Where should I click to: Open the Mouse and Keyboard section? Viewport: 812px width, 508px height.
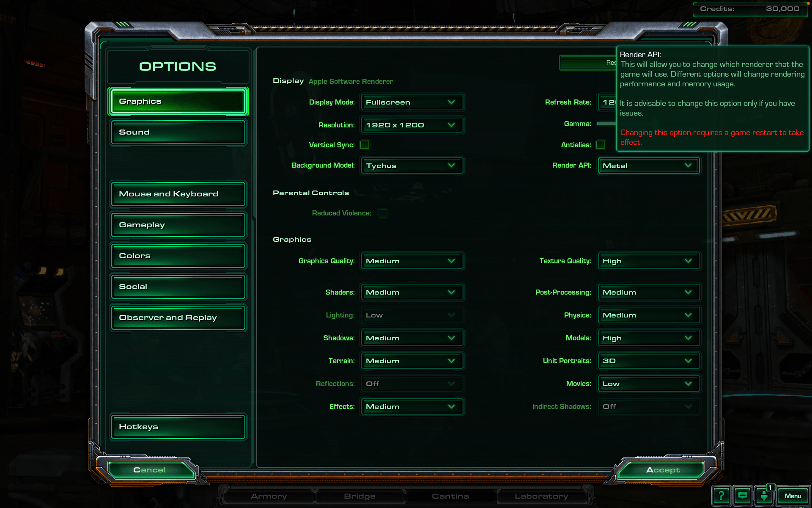tap(178, 194)
